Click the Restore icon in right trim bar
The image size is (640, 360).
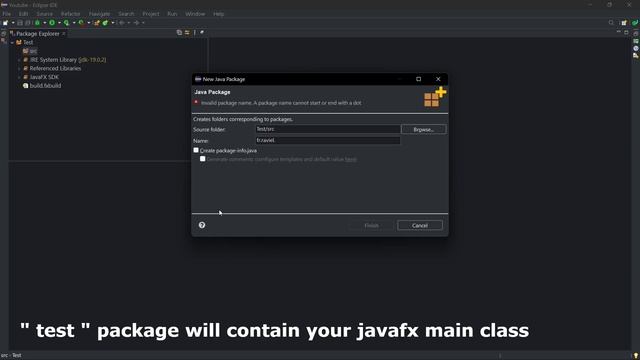pyautogui.click(x=636, y=34)
